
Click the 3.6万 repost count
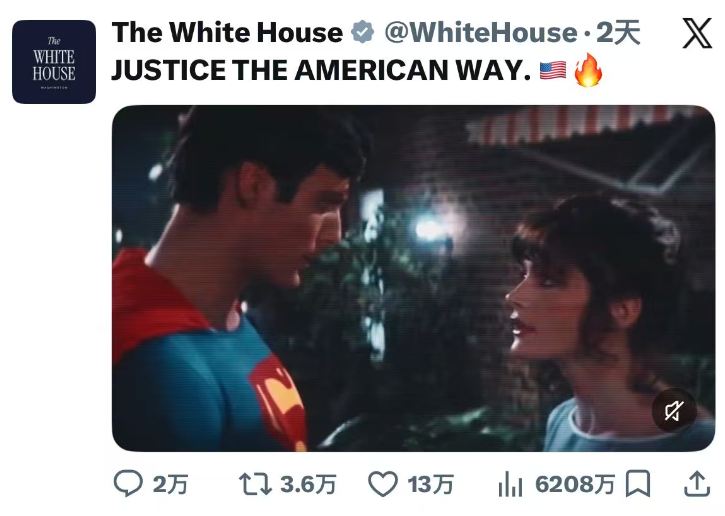click(x=308, y=485)
